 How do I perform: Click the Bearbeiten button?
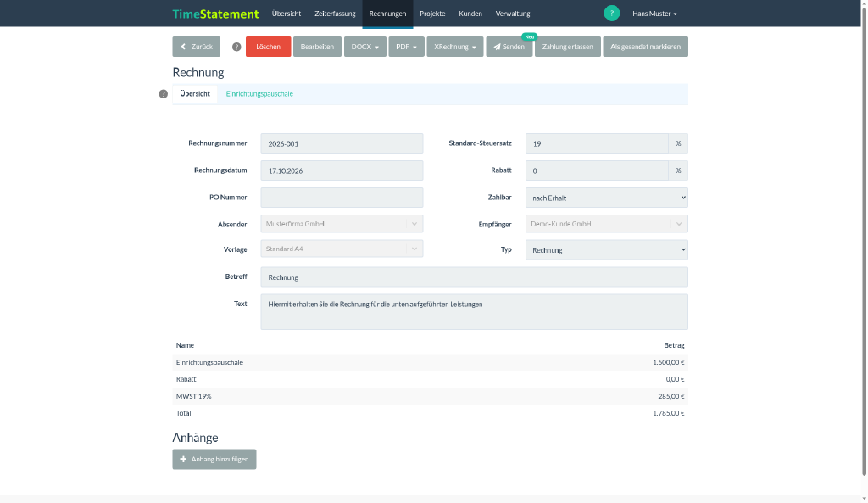tap(317, 47)
